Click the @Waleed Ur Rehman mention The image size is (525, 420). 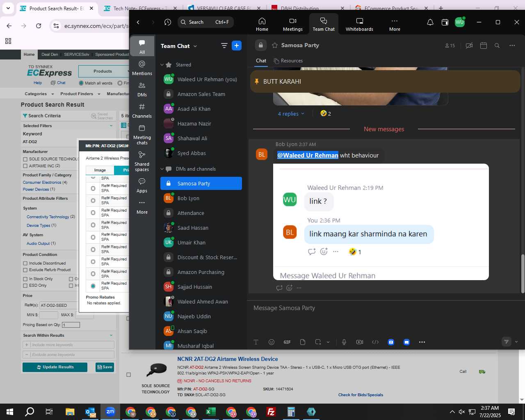(308, 155)
